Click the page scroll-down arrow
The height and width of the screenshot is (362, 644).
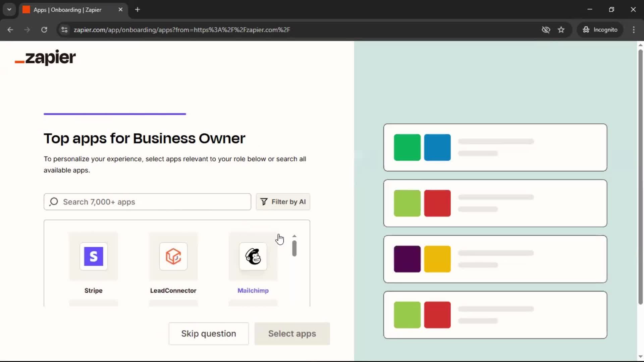point(640,357)
